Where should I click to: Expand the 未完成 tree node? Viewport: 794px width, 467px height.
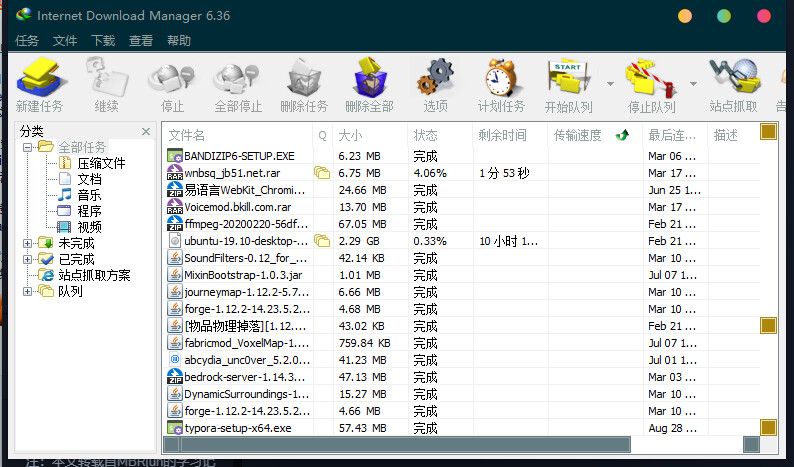coord(27,244)
